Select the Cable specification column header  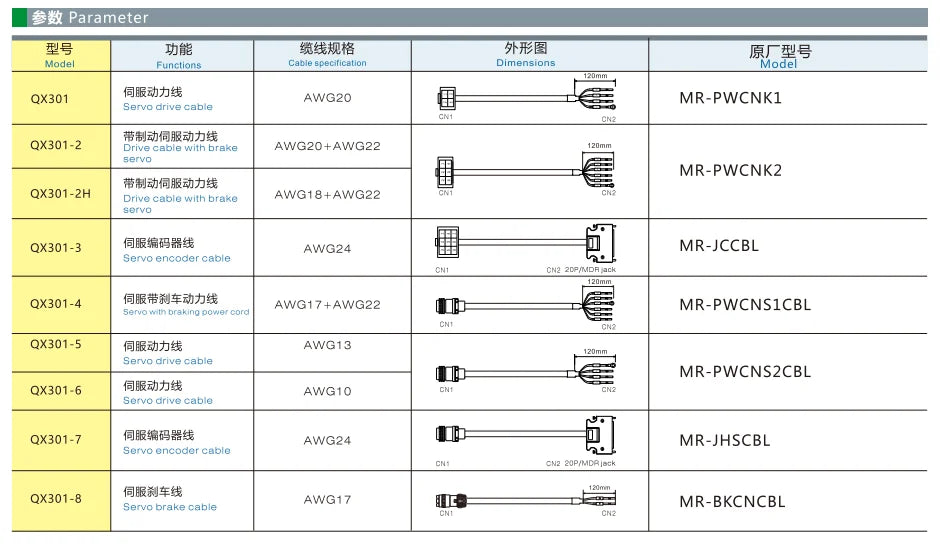[332, 56]
